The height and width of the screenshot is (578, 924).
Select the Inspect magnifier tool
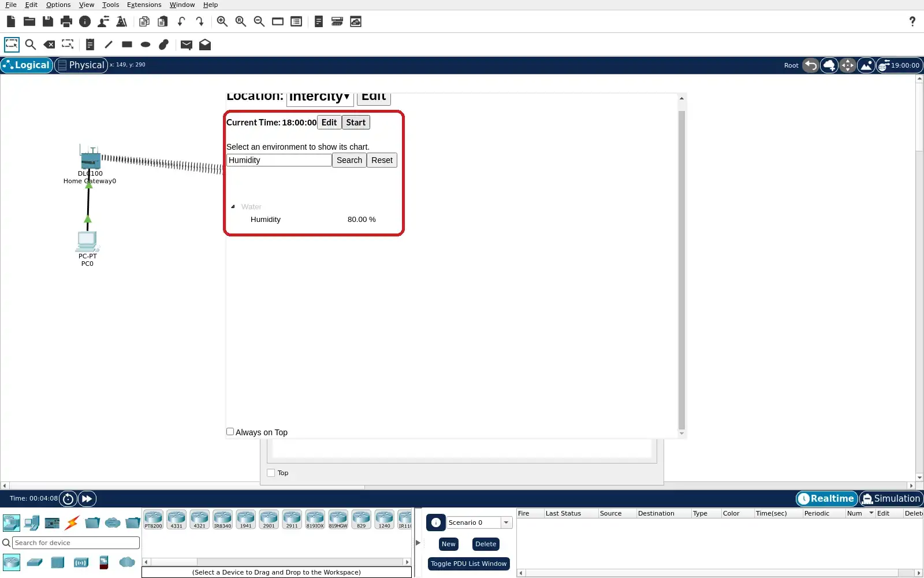(x=31, y=45)
